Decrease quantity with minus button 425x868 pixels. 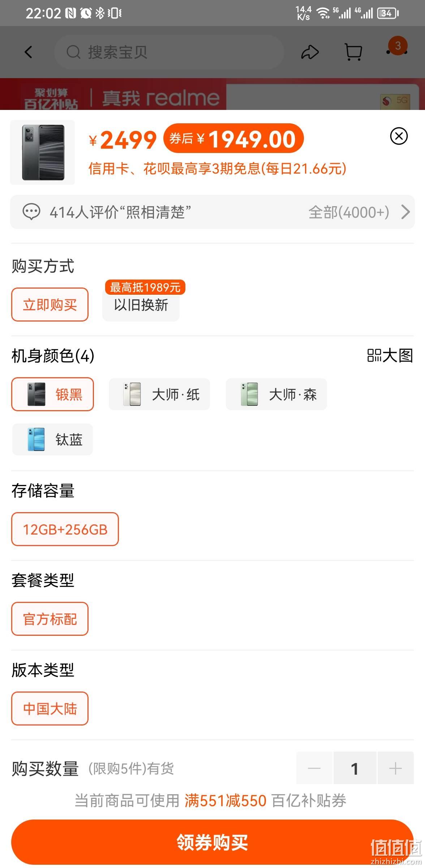pyautogui.click(x=314, y=768)
